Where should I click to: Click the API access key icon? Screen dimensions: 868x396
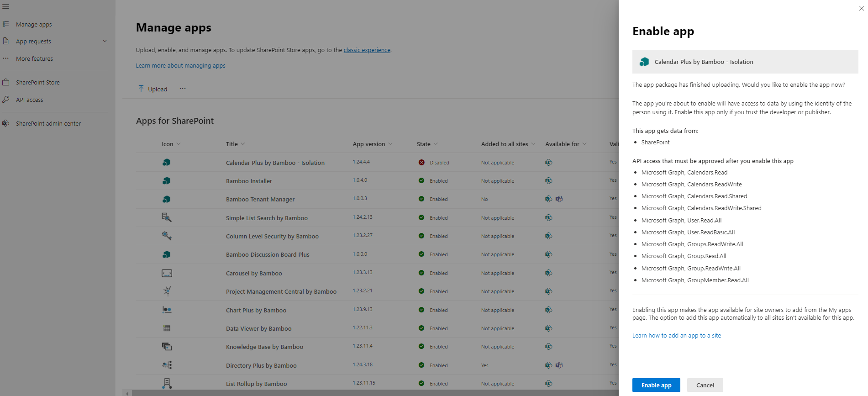pos(6,100)
